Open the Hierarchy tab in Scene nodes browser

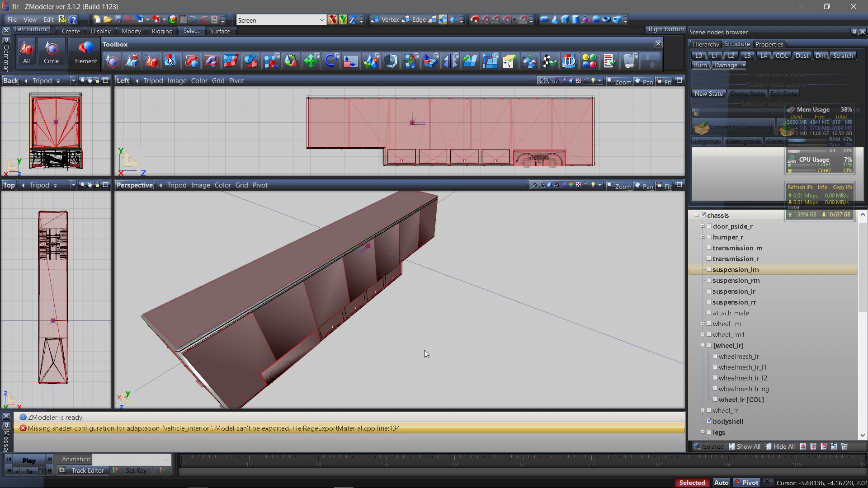(x=705, y=44)
